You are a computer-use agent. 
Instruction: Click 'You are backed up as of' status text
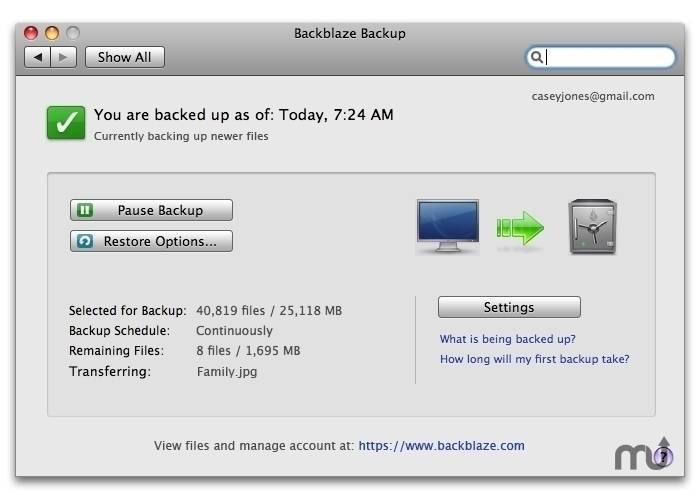(244, 115)
